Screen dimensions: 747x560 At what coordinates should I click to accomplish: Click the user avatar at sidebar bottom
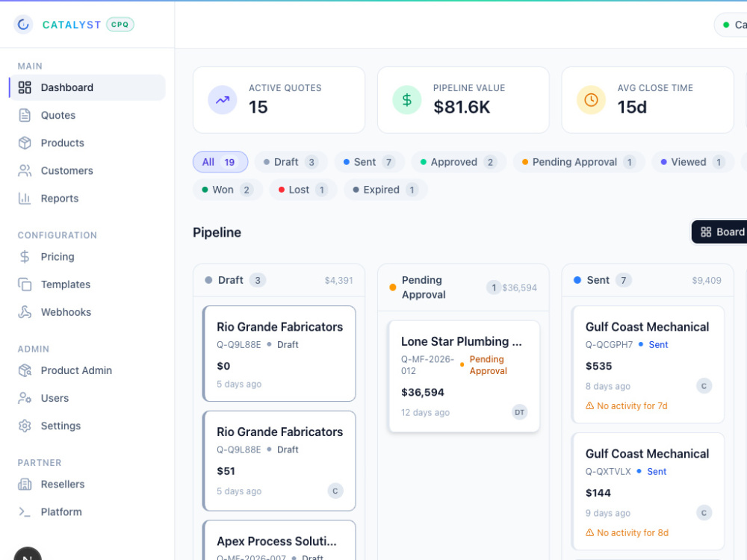click(28, 554)
